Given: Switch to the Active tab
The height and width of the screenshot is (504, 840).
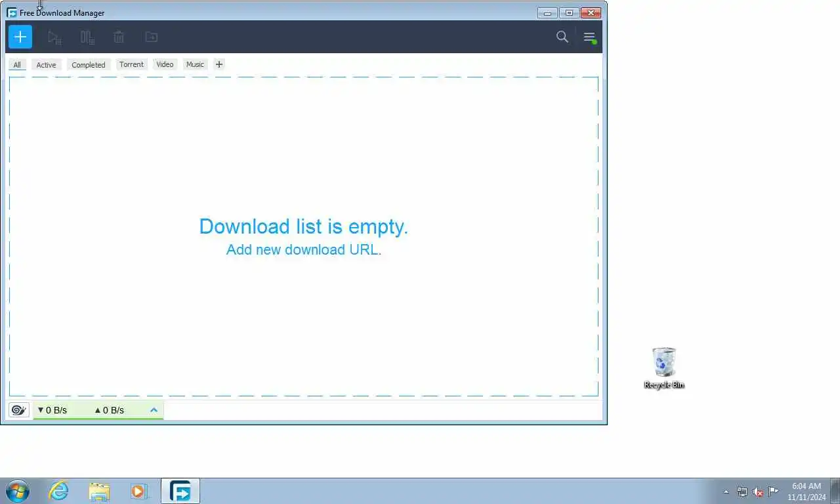Looking at the screenshot, I should [46, 64].
